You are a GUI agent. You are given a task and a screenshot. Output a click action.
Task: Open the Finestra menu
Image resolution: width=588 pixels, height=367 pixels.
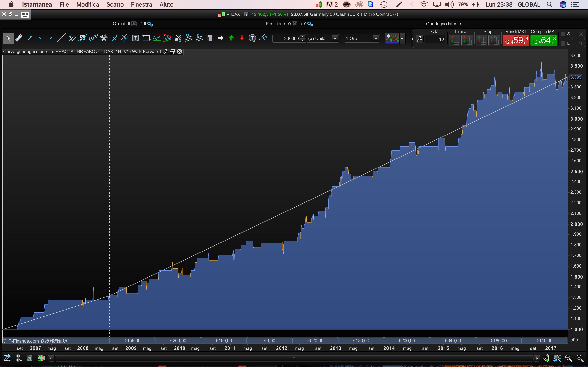coord(141,5)
